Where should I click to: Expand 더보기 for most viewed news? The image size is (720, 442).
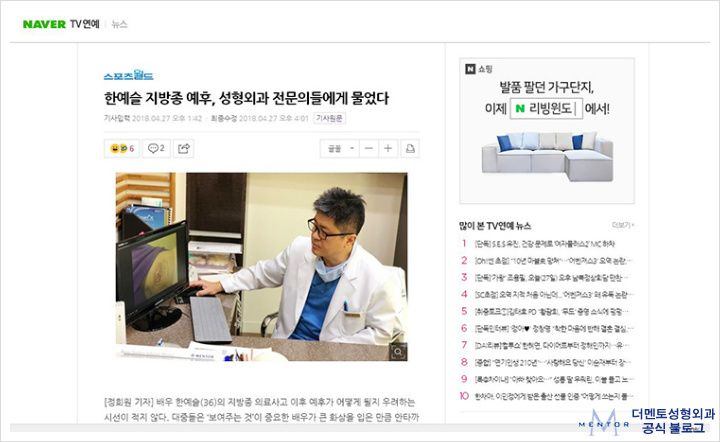coord(623,225)
